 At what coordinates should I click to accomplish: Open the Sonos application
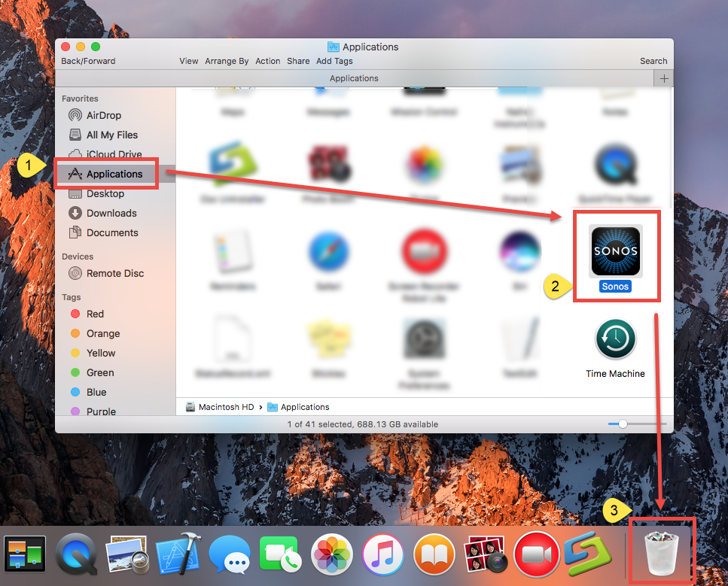click(615, 252)
